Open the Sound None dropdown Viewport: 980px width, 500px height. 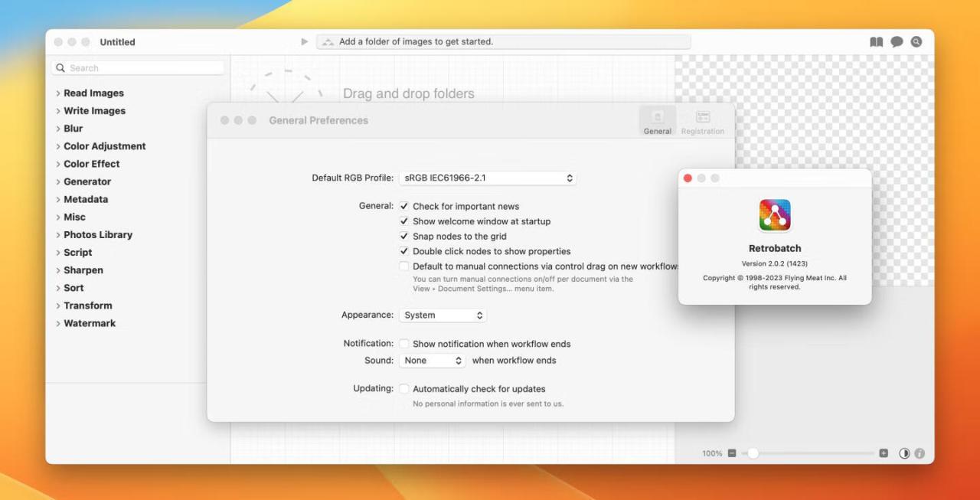[432, 361]
